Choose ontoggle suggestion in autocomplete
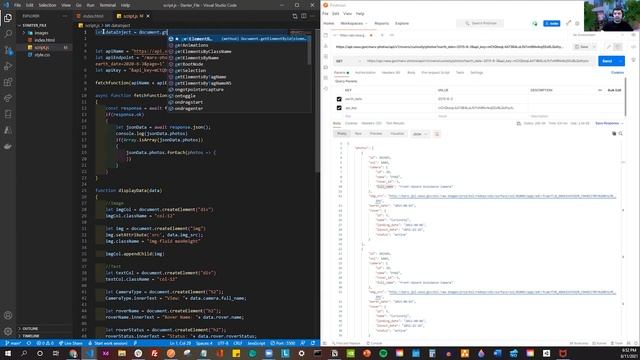The image size is (640, 360). coord(185,96)
